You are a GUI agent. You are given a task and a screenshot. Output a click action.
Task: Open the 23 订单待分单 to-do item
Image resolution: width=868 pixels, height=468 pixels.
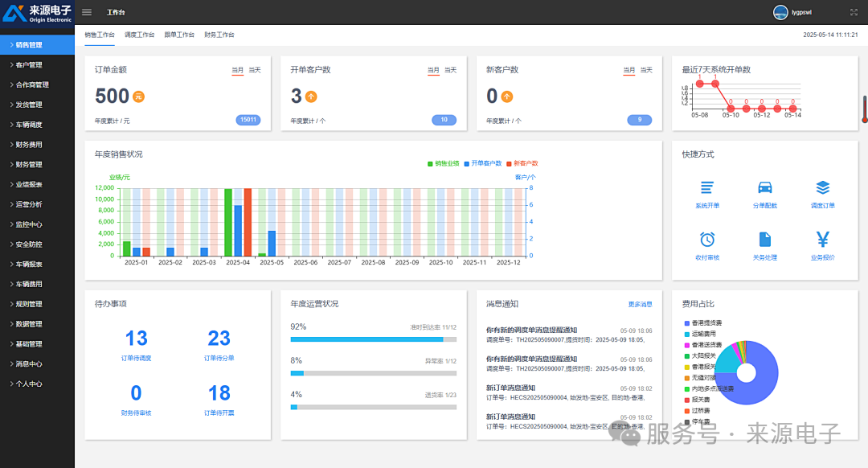click(x=219, y=344)
